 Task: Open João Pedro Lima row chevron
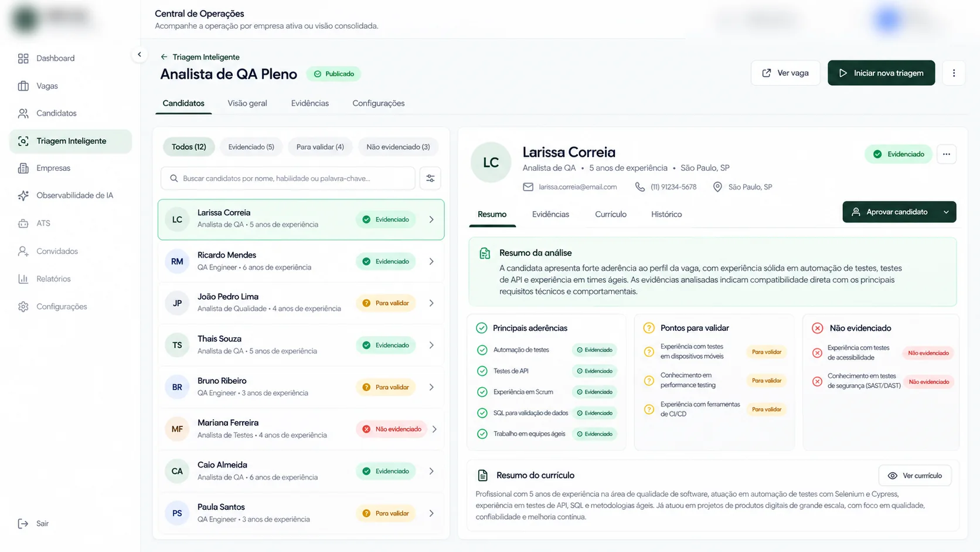click(431, 303)
